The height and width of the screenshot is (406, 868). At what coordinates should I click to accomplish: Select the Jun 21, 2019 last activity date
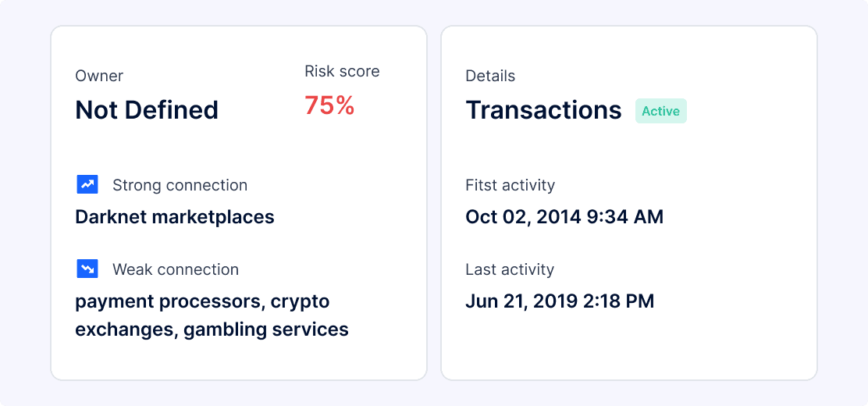560,301
